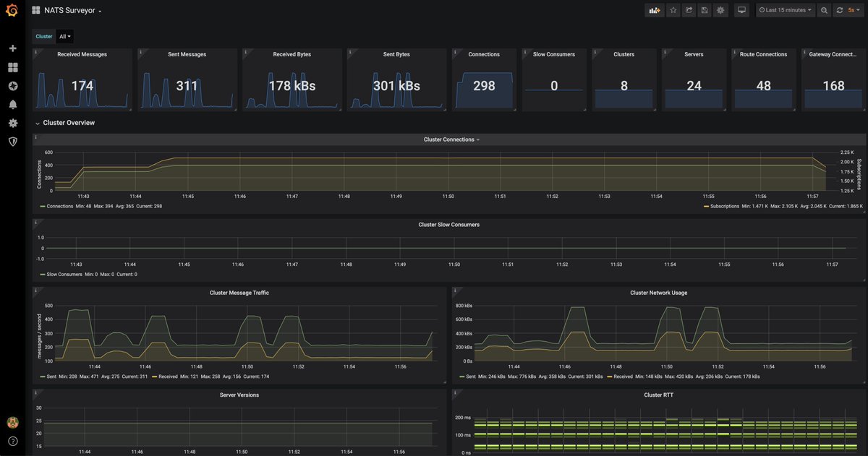
Task: Open the user avatar at sidebar bottom
Action: (x=12, y=422)
